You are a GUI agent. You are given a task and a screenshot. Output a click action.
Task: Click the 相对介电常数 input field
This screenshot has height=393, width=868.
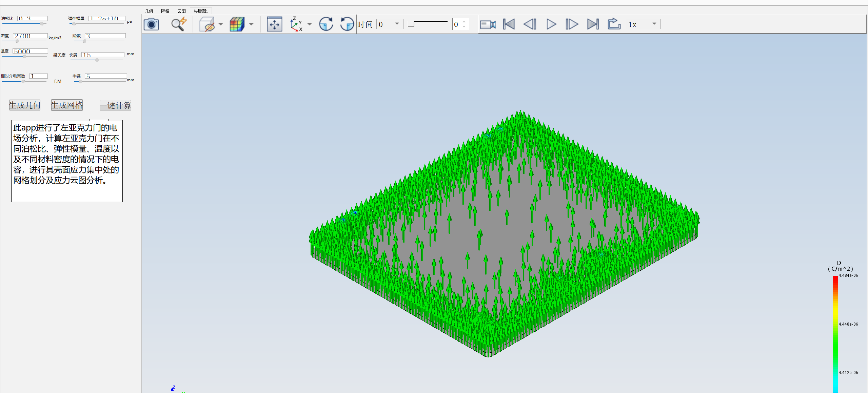point(38,76)
